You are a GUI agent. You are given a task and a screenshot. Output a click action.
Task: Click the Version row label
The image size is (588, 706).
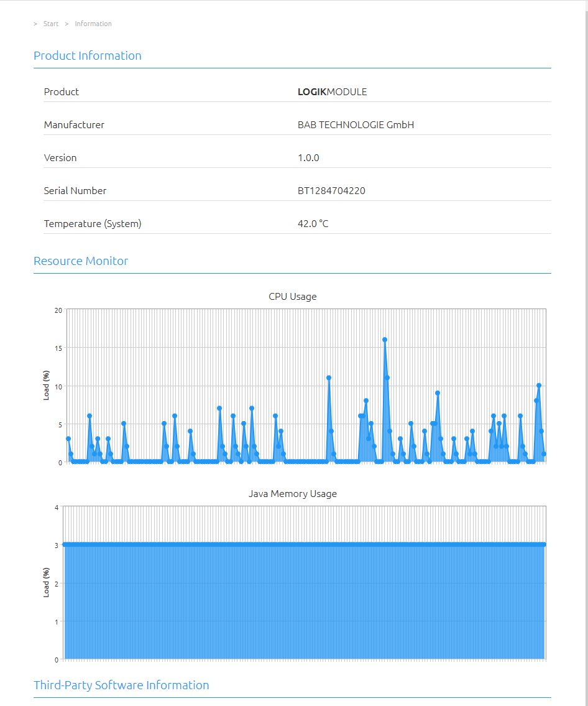tap(60, 158)
